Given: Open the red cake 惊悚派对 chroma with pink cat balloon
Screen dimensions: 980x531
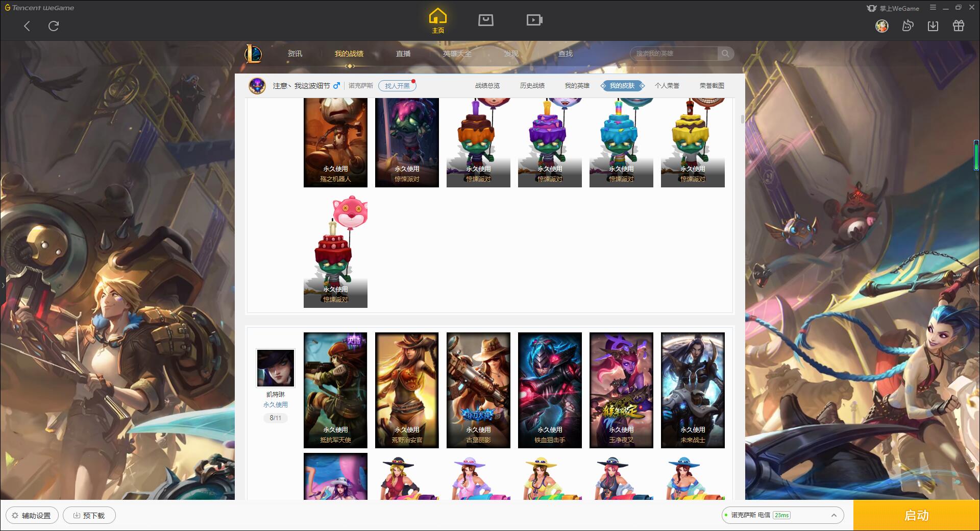Looking at the screenshot, I should pos(335,250).
